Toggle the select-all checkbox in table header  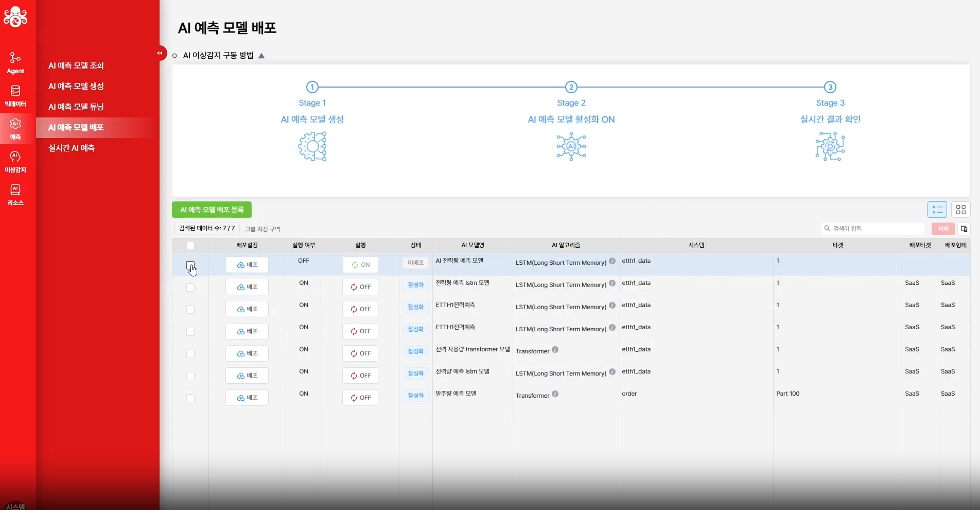click(190, 246)
